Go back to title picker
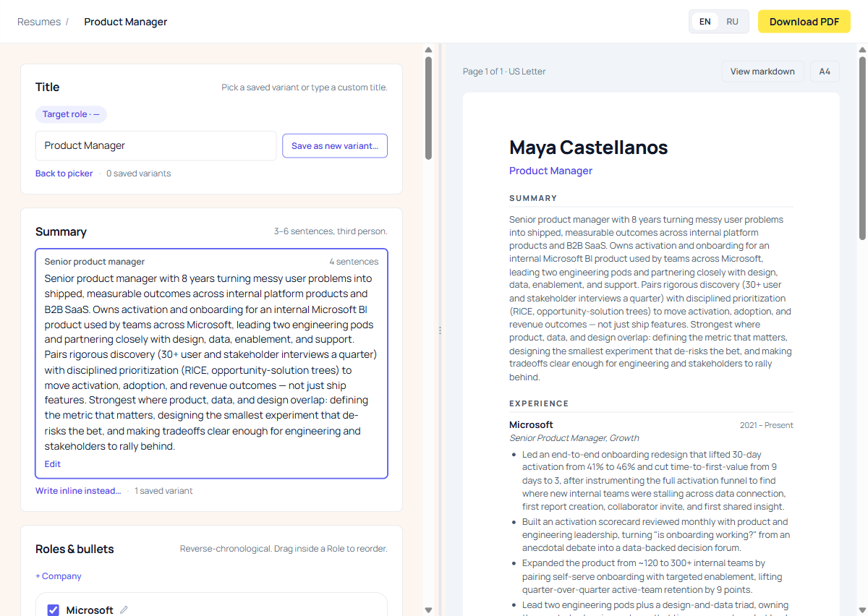The height and width of the screenshot is (616, 868). point(64,174)
